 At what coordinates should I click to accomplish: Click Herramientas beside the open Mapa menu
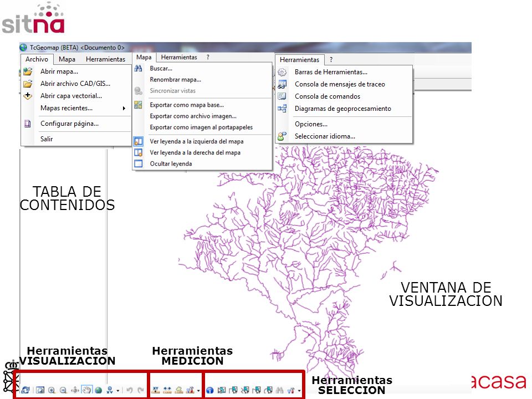(179, 57)
